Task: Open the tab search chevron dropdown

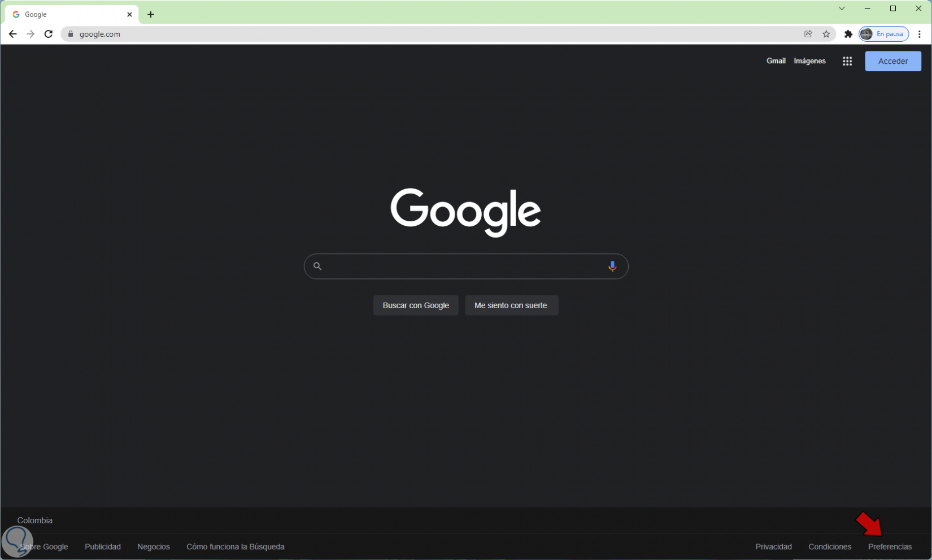Action: click(842, 8)
